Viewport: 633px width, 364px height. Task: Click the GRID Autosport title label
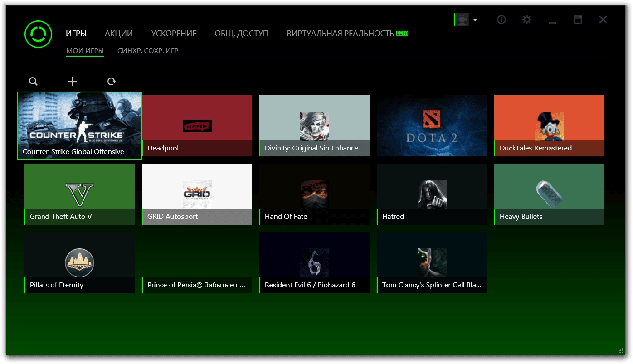173,217
